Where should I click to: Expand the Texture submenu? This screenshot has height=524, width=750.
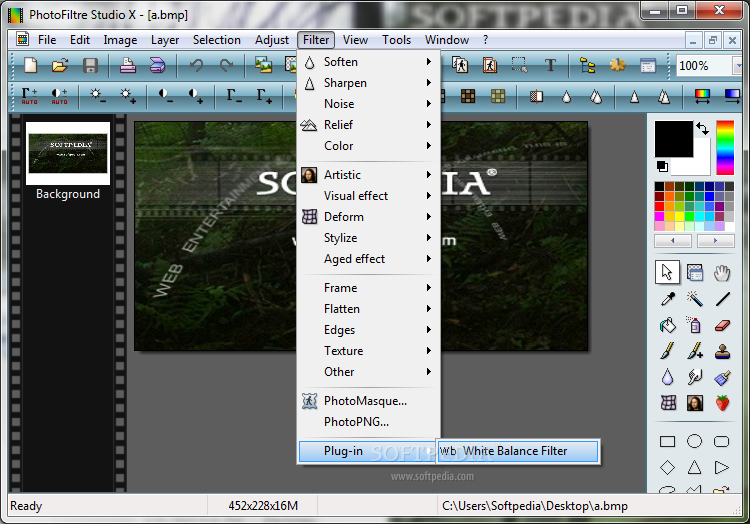pos(369,351)
